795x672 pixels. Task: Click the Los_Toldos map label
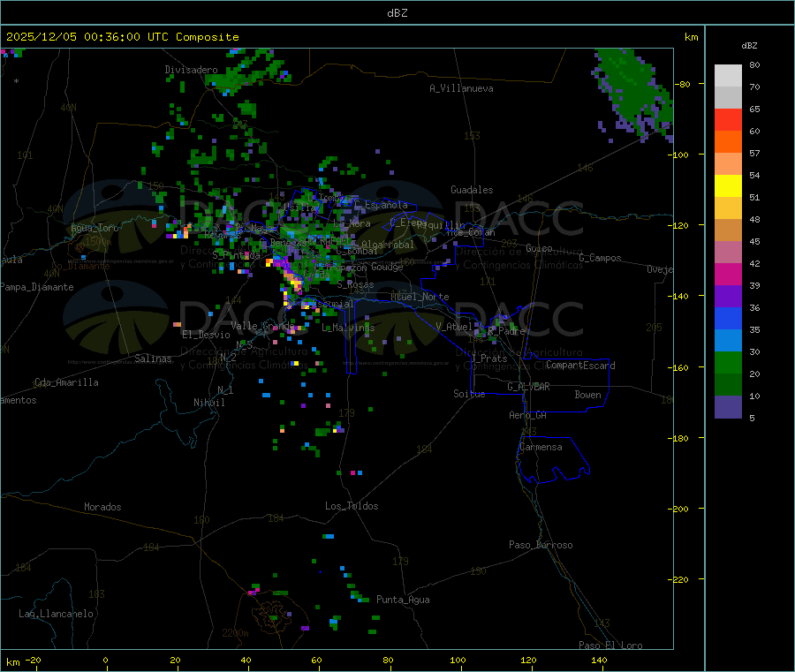tap(352, 506)
